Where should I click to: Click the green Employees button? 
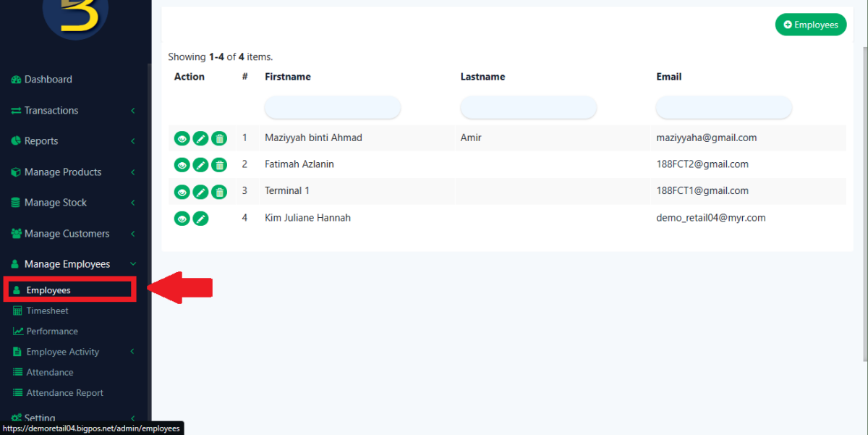810,24
